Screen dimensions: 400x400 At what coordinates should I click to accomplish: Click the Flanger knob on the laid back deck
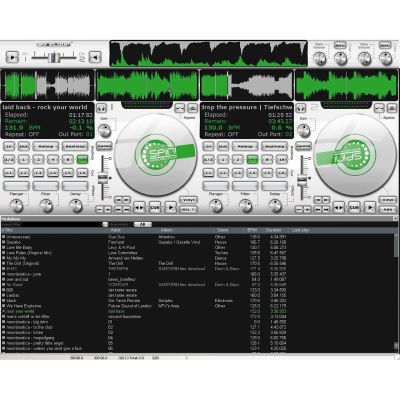(x=16, y=206)
